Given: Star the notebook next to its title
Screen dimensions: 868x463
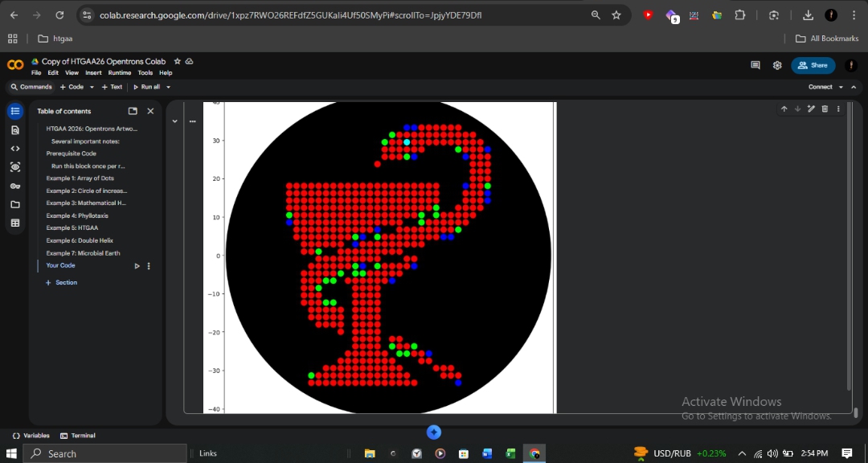Looking at the screenshot, I should (177, 60).
